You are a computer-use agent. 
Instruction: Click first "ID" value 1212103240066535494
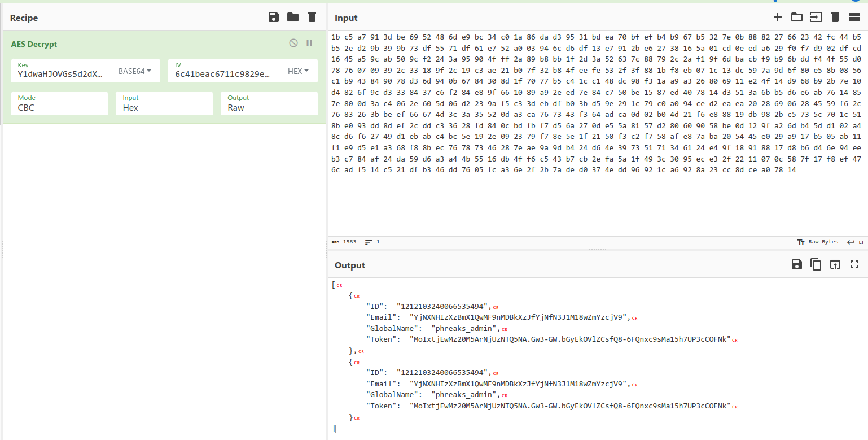coord(444,307)
